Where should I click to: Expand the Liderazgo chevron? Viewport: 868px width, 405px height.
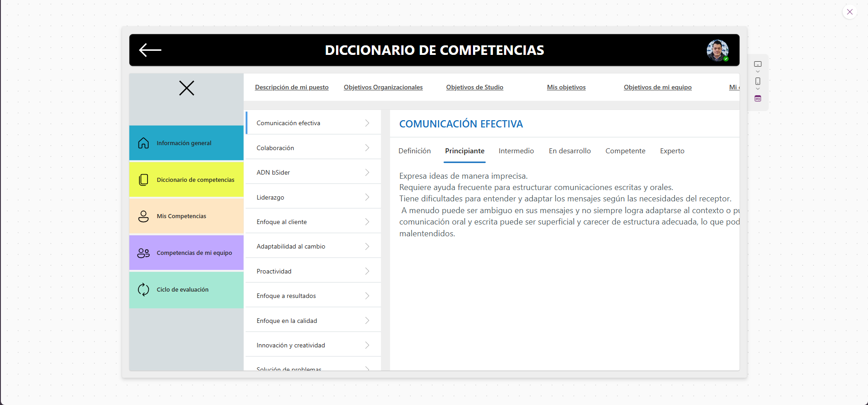[x=367, y=197]
